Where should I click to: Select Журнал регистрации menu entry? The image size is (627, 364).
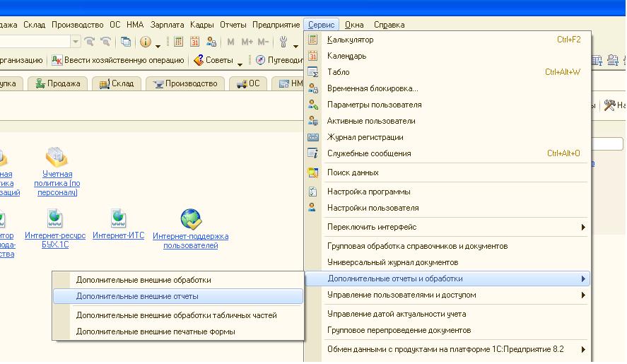click(365, 137)
